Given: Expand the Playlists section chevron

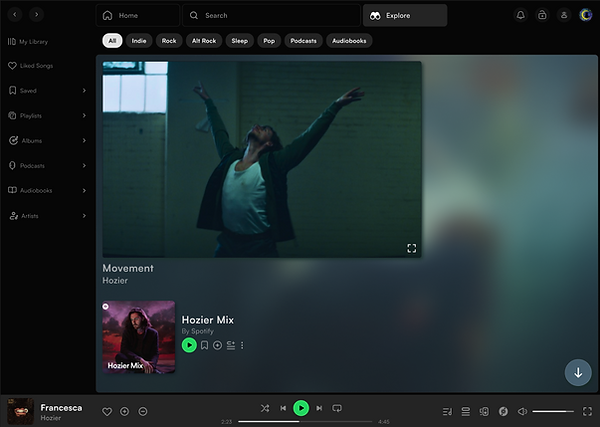Looking at the screenshot, I should tap(84, 115).
